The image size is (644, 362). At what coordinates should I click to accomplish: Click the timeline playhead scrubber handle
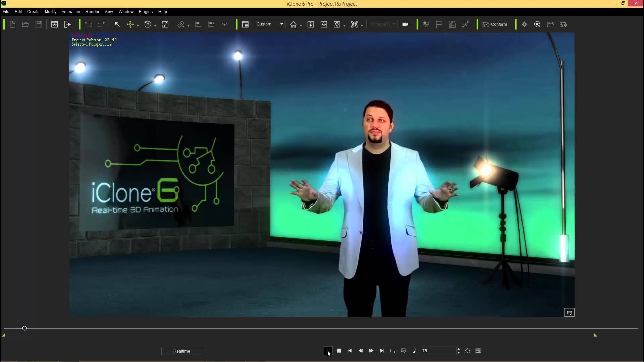click(x=24, y=328)
